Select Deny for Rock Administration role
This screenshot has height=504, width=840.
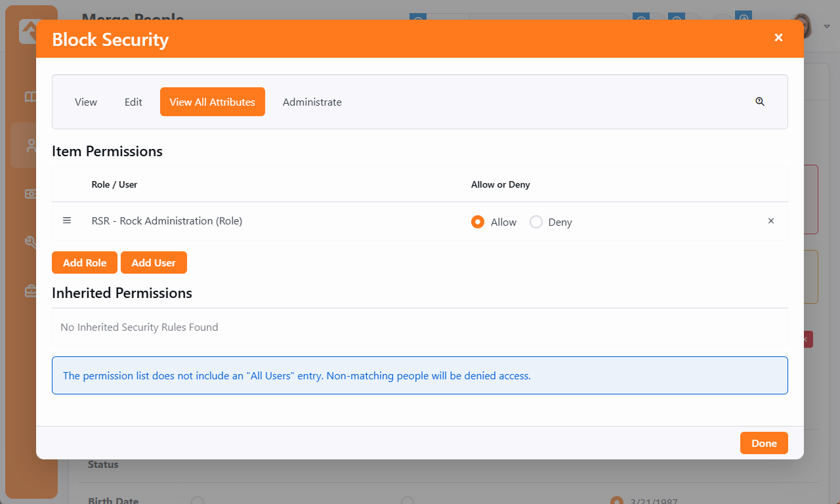pos(536,222)
